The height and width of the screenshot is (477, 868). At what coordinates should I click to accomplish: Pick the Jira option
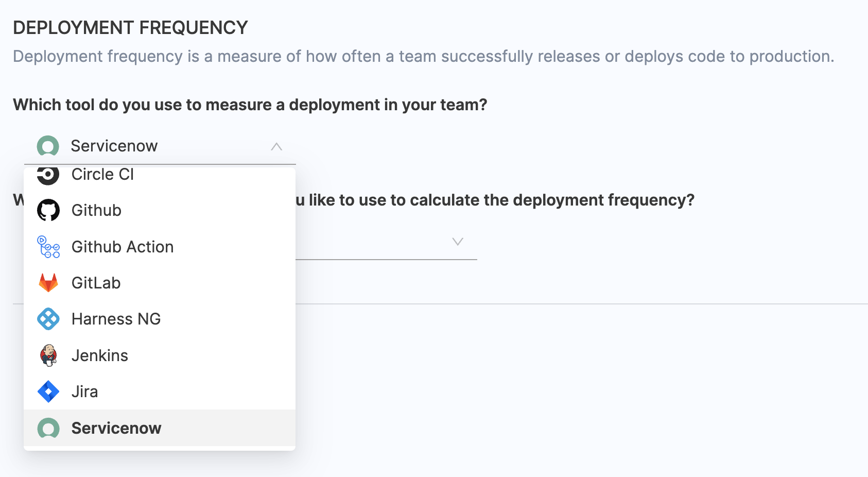coord(85,391)
